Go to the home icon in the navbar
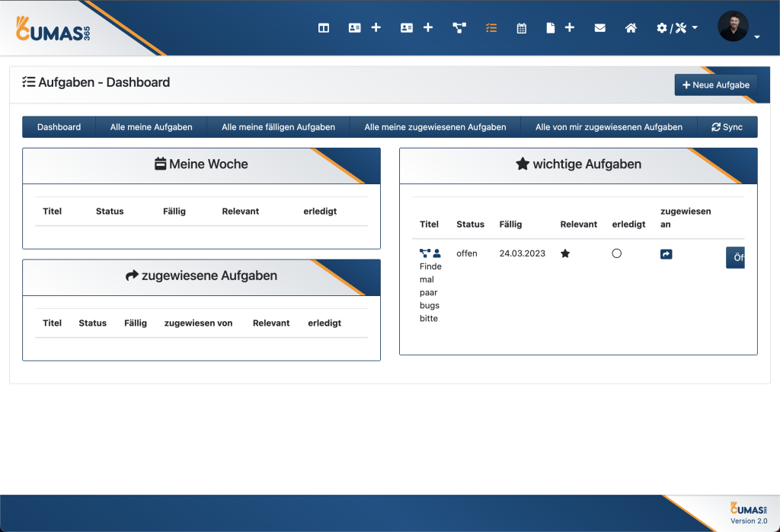The width and height of the screenshot is (780, 532). 631,28
